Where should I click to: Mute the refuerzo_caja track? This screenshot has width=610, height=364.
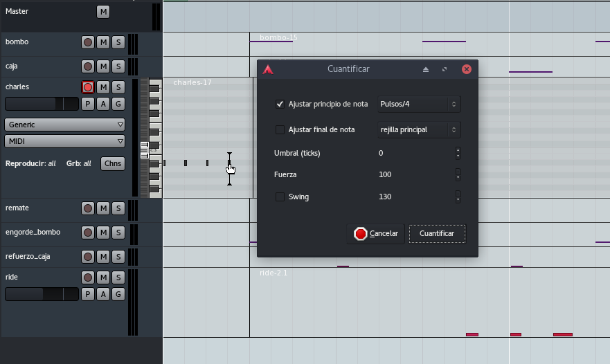point(103,257)
